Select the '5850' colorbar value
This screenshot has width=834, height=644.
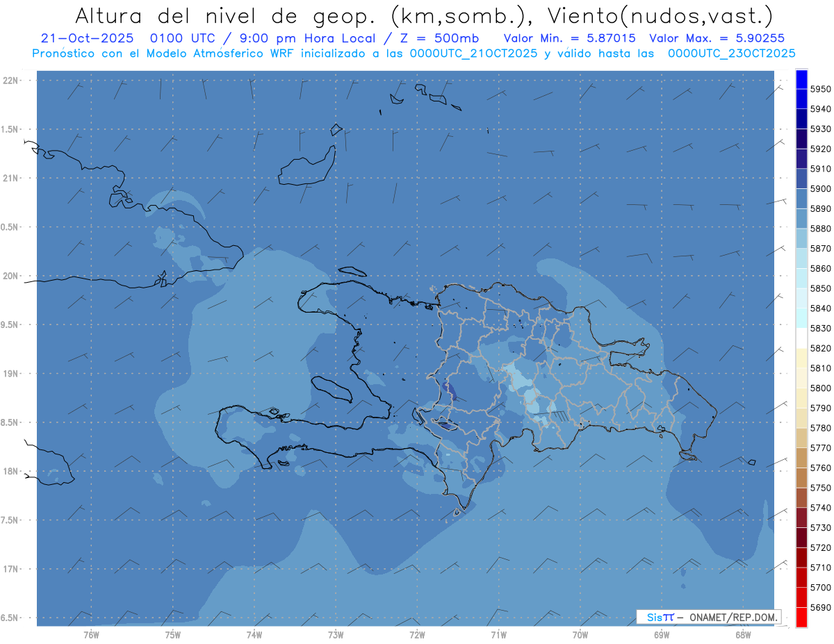[x=821, y=288]
